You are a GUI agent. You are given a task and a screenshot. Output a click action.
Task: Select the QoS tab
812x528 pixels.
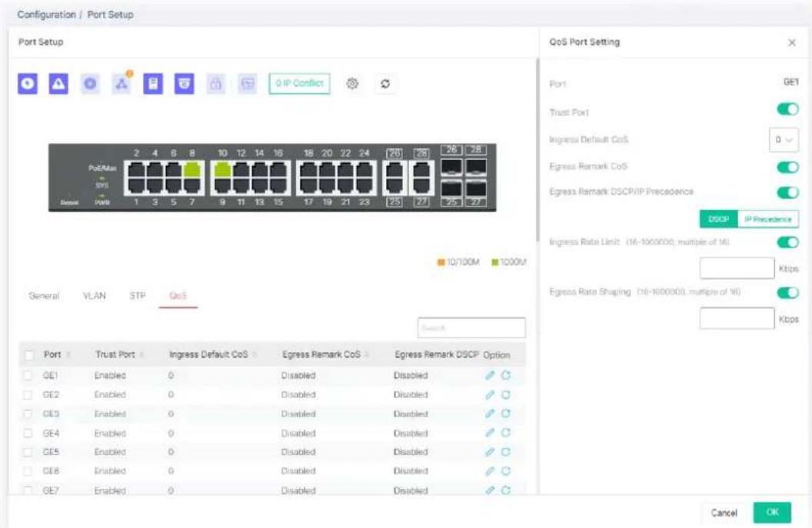178,296
